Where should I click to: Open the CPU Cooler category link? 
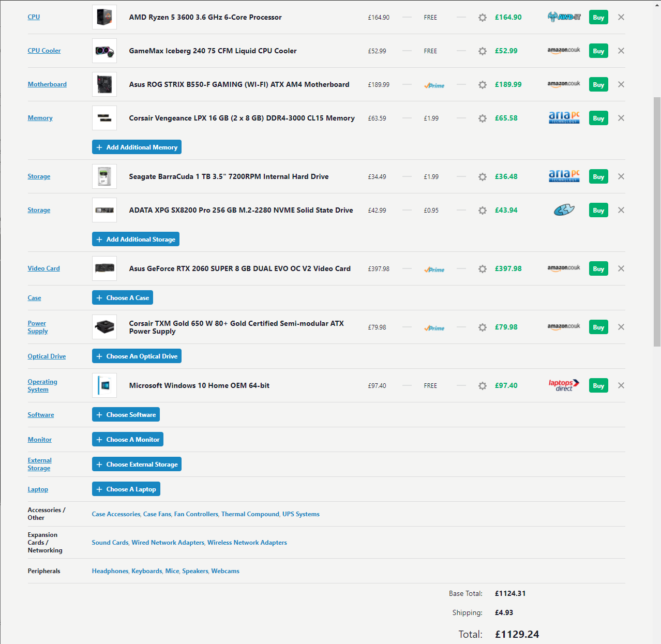tap(44, 51)
